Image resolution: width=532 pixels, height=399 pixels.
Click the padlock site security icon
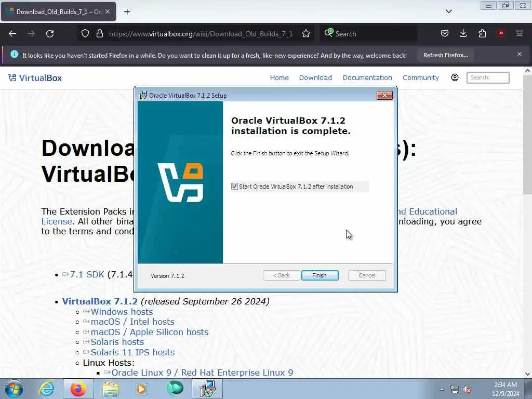(x=99, y=33)
